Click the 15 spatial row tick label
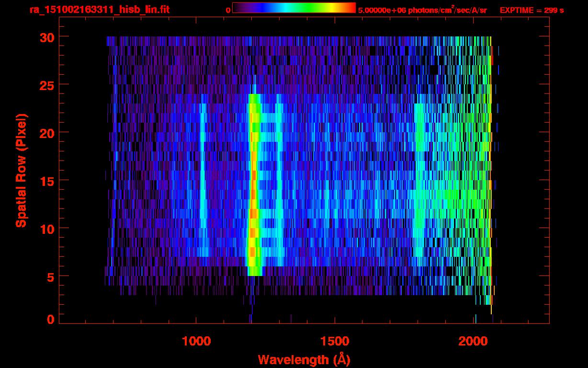588x368 pixels. click(47, 181)
